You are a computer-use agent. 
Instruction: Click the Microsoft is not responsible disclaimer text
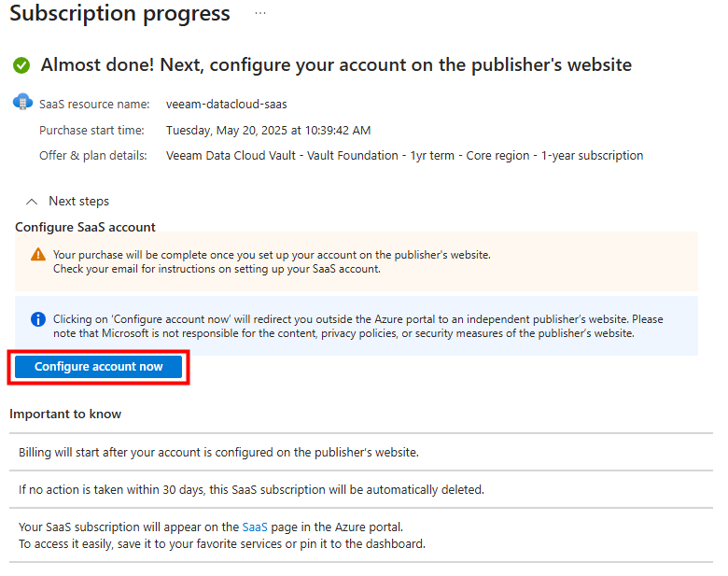pos(343,333)
